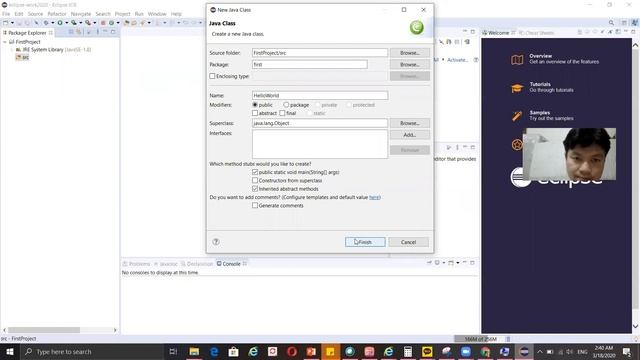The image size is (640, 360).
Task: Open the Coverage dropdown arrow
Action: 81,23
